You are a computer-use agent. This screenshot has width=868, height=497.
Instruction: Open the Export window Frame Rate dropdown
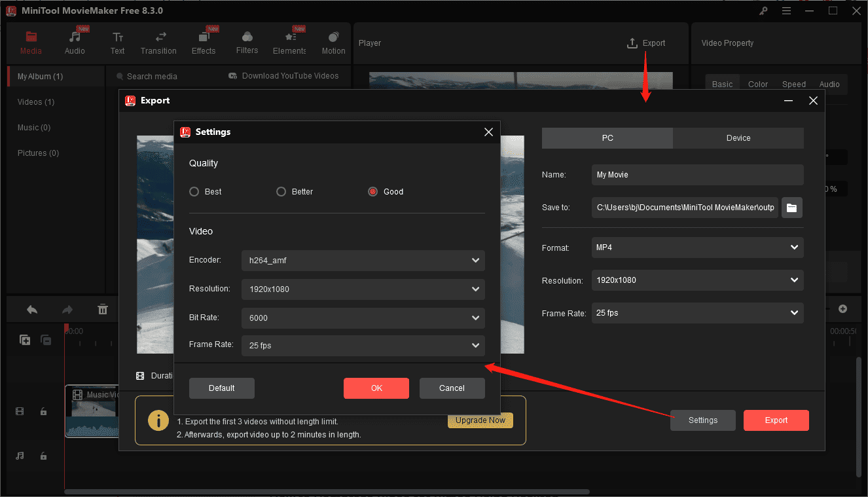click(698, 313)
